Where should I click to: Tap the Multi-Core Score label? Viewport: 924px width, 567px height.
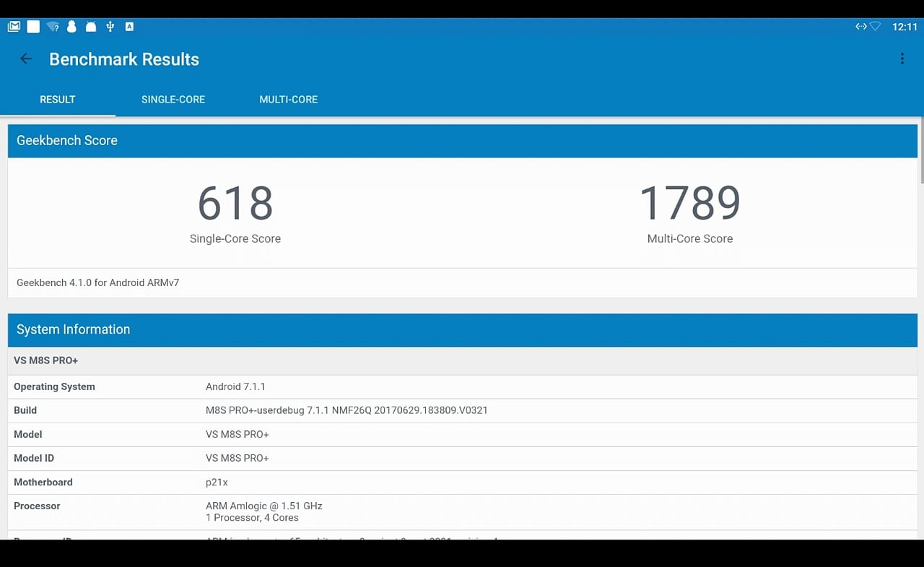[x=690, y=238]
